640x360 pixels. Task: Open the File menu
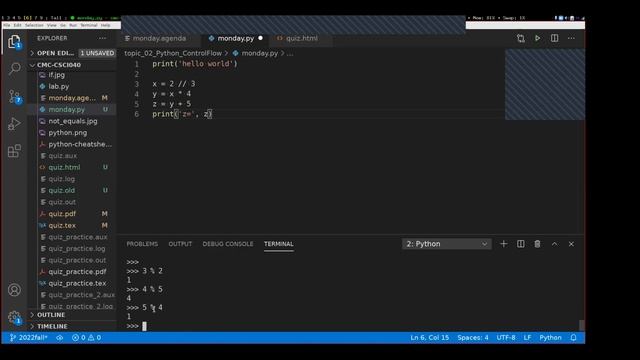tap(7, 25)
